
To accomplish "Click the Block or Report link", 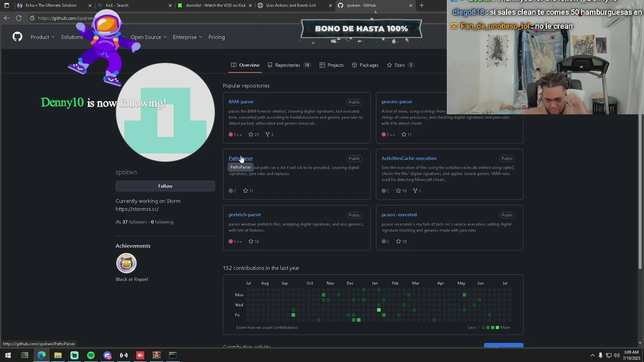I will pos(132,280).
